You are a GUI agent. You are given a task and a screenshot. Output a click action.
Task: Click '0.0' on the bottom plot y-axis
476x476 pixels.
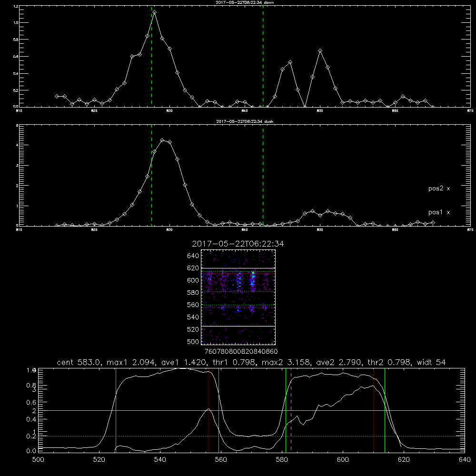[x=31, y=451]
